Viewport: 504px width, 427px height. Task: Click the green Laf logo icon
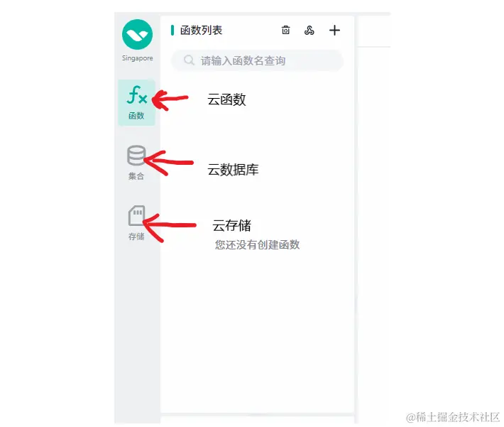click(137, 34)
